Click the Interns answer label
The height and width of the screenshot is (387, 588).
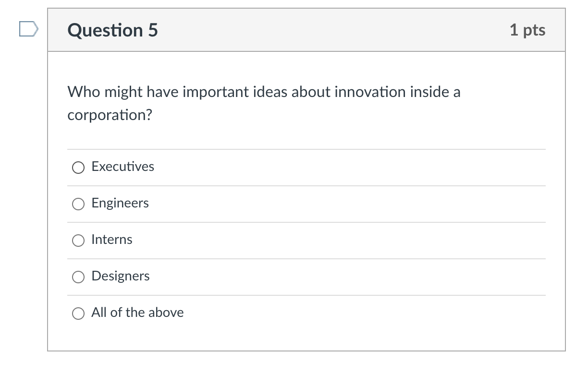click(112, 240)
